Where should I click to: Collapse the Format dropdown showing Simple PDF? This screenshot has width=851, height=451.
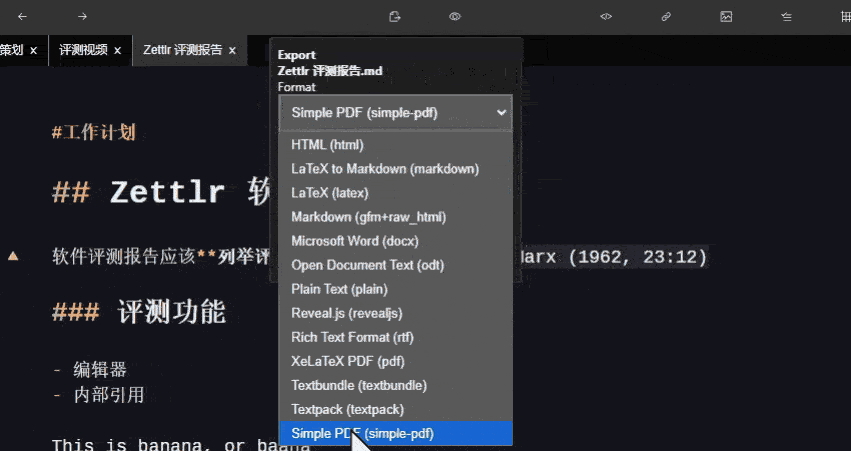point(396,113)
